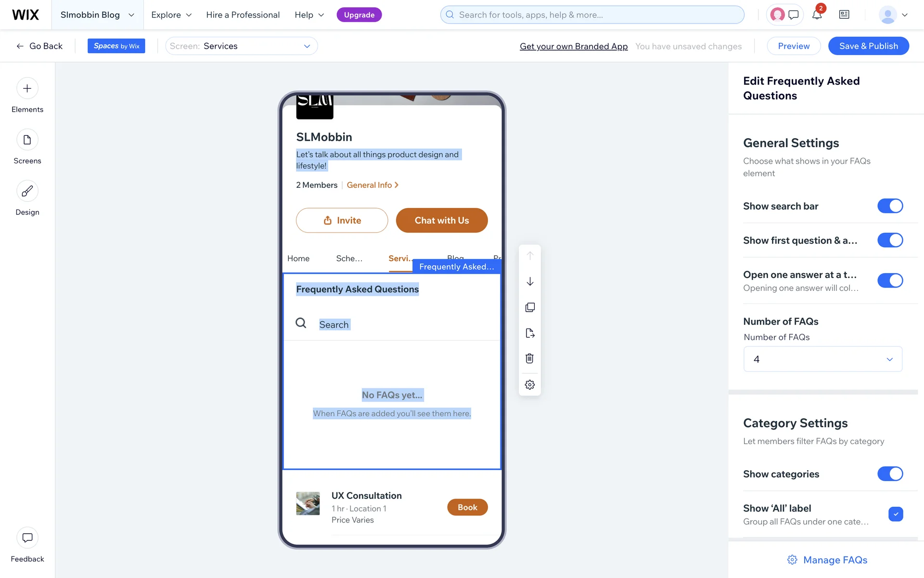
Task: Open the Screens panel
Action: click(27, 140)
